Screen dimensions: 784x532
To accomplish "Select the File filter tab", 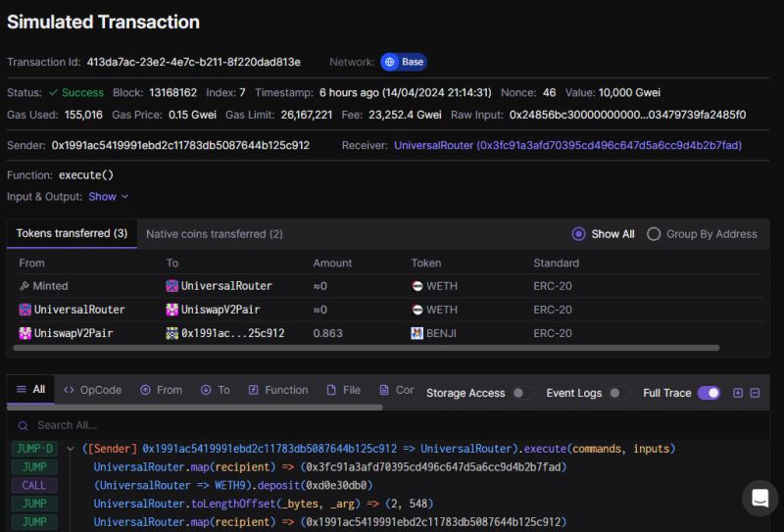I will tap(344, 390).
